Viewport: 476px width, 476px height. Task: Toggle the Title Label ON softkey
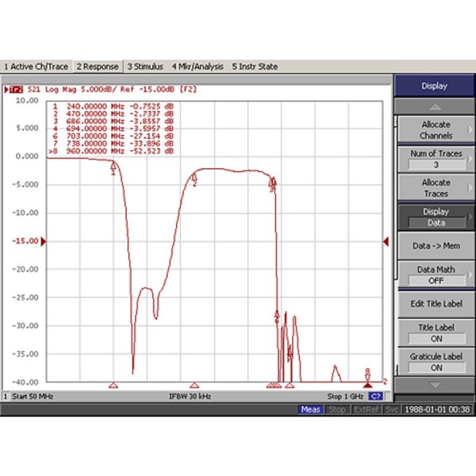point(435,332)
